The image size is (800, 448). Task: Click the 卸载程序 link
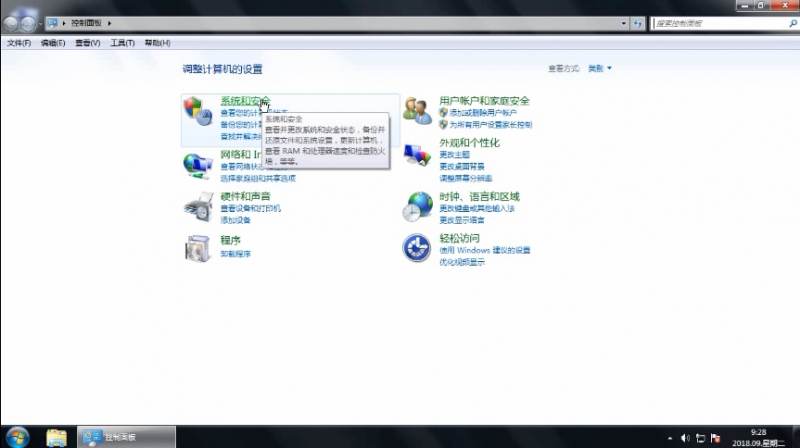[x=235, y=254]
